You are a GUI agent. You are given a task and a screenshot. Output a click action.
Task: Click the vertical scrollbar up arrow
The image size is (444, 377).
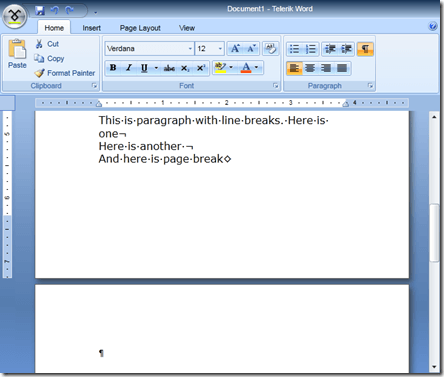(x=434, y=117)
